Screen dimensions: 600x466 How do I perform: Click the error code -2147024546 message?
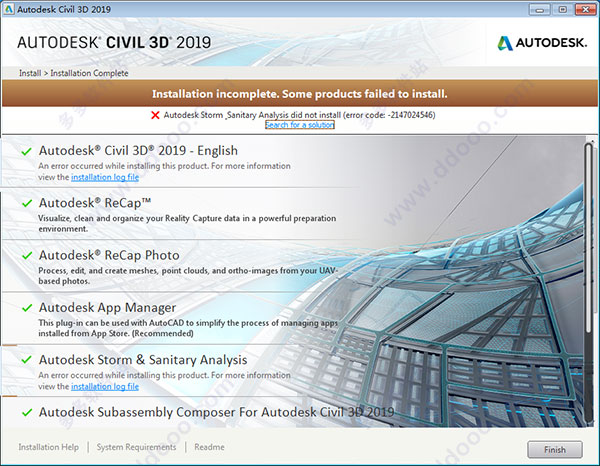pos(300,115)
